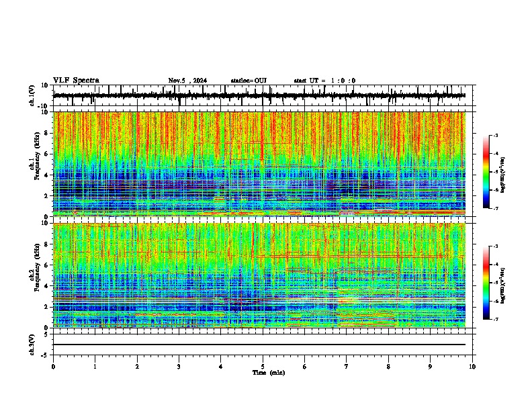Click the "4" tick on the time axis
This screenshot has width=532, height=411.
point(221,367)
